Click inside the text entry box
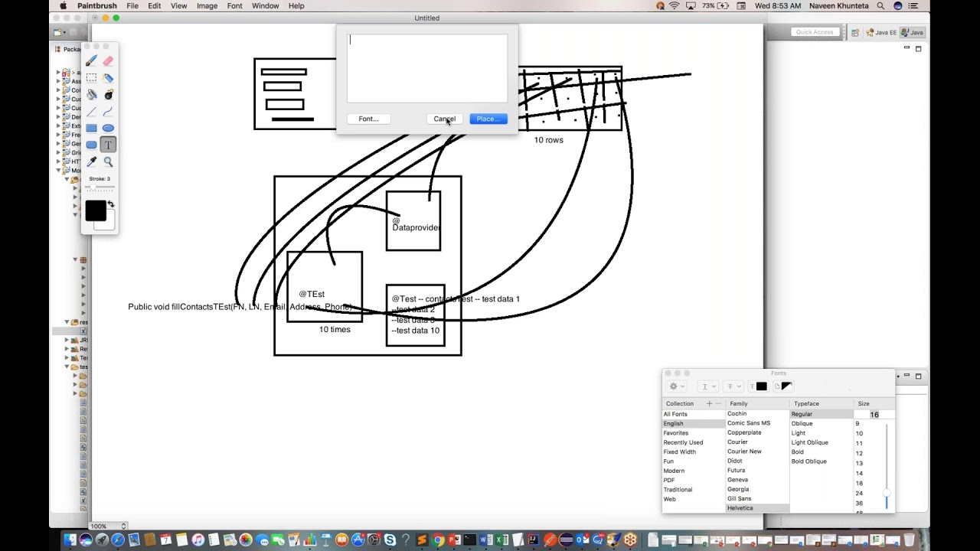Screen dimensions: 980x551 pos(427,68)
